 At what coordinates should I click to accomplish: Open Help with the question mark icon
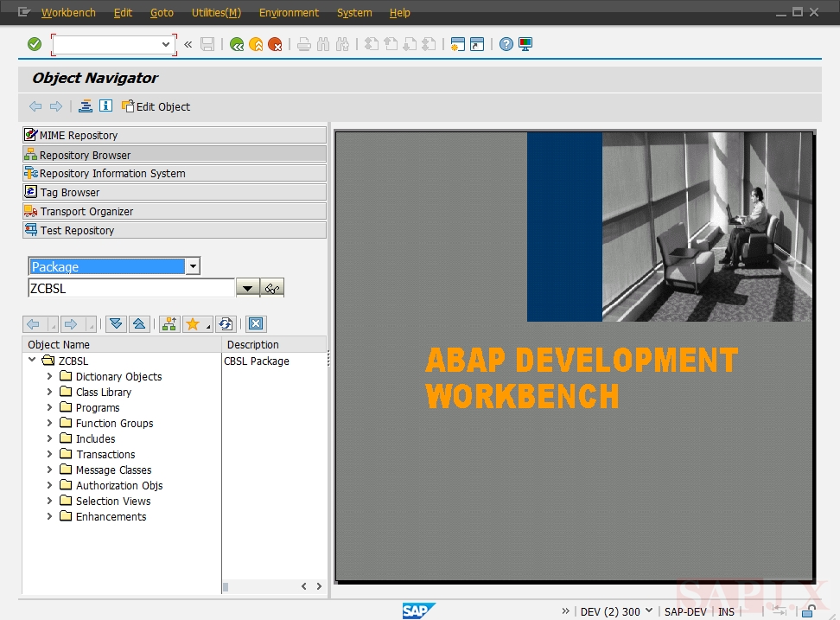coord(506,44)
